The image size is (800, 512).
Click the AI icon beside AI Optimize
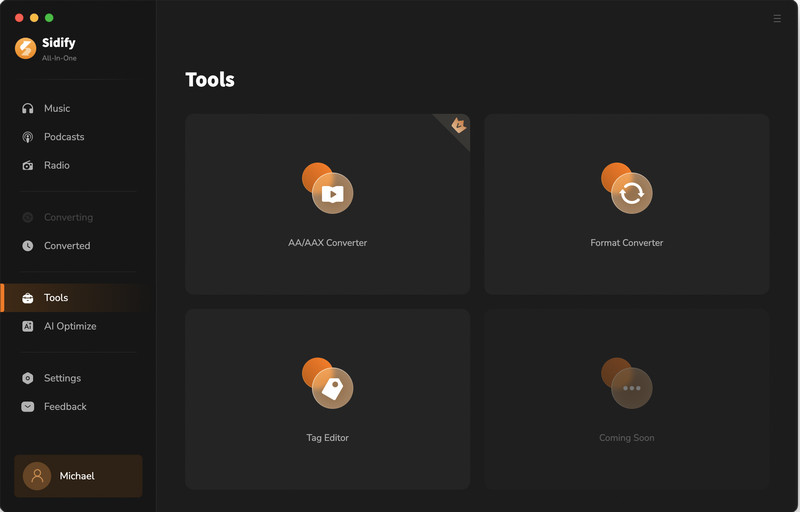[x=28, y=326]
